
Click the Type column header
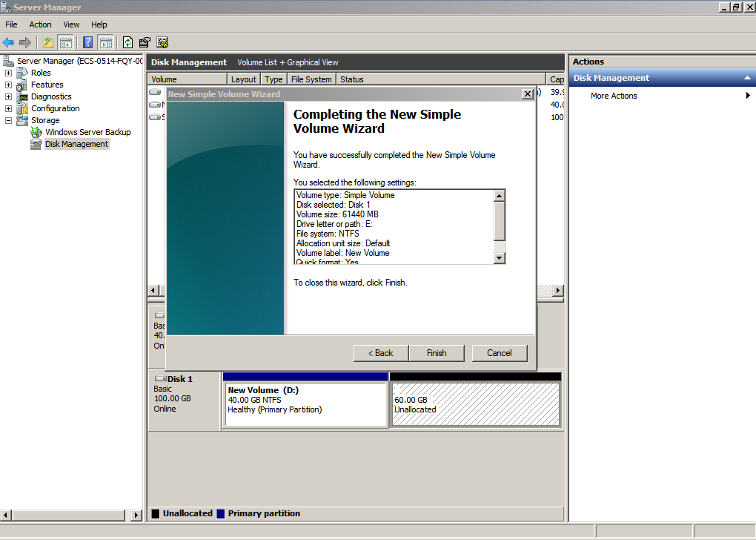tap(273, 79)
